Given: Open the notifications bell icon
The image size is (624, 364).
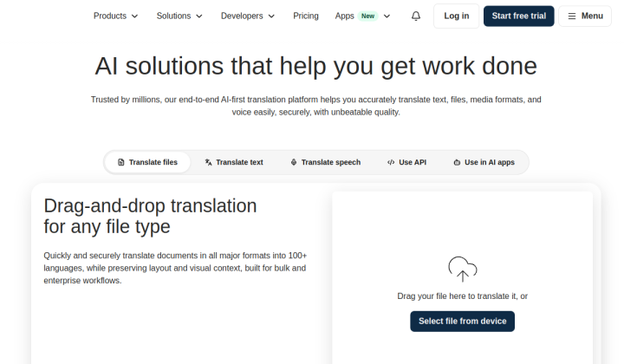Looking at the screenshot, I should [416, 16].
